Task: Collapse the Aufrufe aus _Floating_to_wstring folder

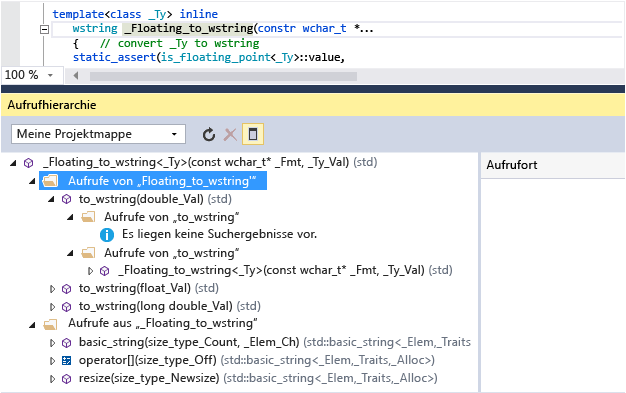Action: click(32, 325)
